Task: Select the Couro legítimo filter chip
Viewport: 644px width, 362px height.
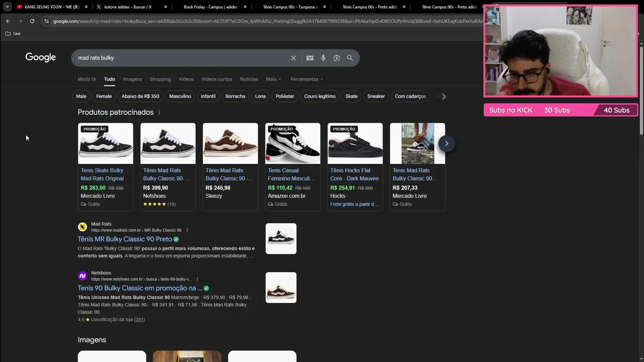Action: click(319, 96)
